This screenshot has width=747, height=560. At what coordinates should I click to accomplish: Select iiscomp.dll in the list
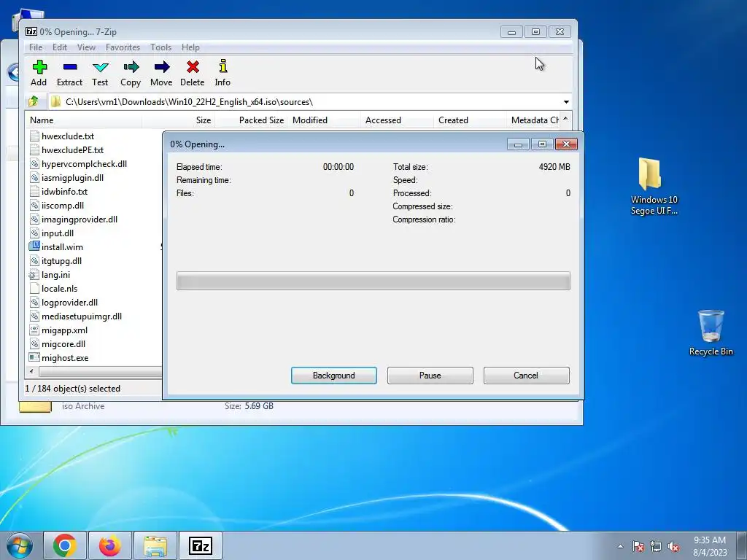[63, 205]
